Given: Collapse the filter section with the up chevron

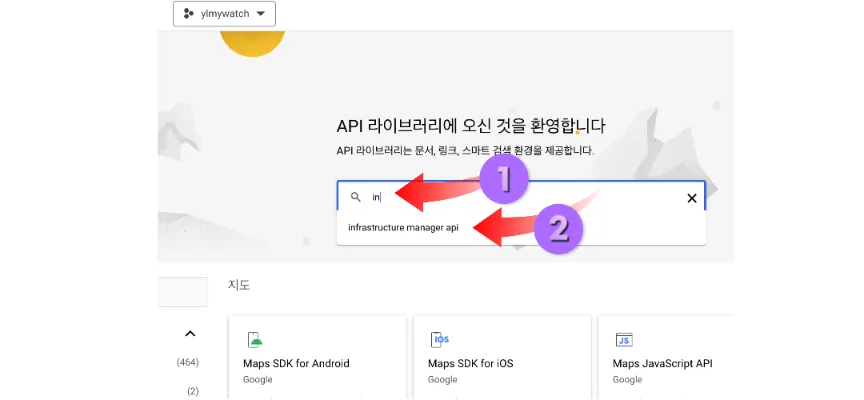Looking at the screenshot, I should [x=190, y=333].
